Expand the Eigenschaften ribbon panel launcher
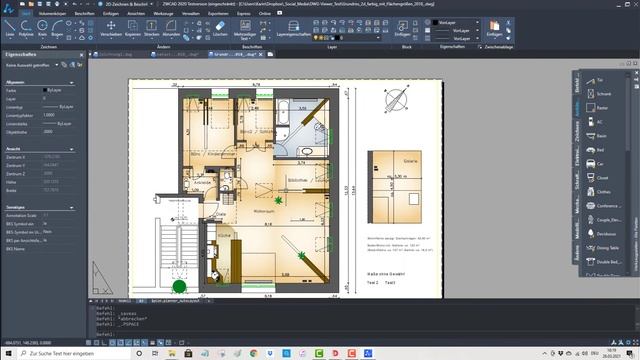The width and height of the screenshot is (640, 360). point(480,47)
